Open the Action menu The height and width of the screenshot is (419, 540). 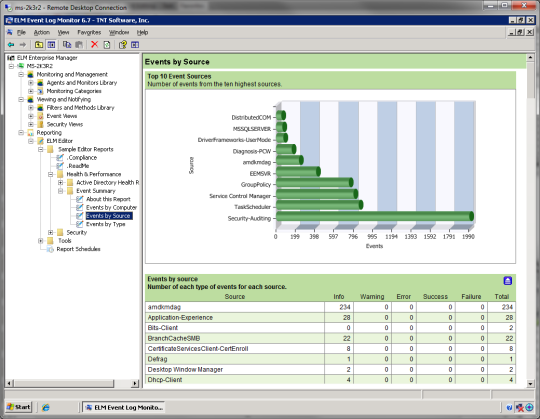click(x=42, y=32)
